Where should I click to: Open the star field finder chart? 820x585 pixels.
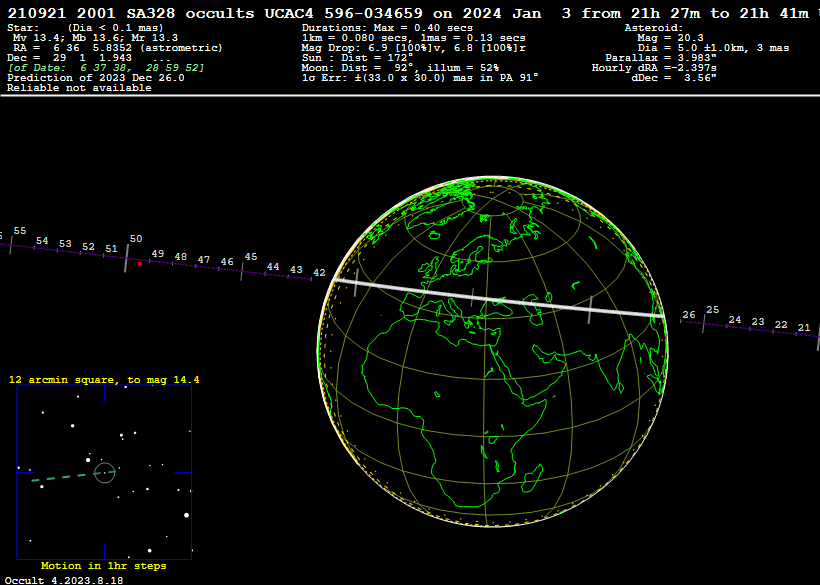coord(105,473)
